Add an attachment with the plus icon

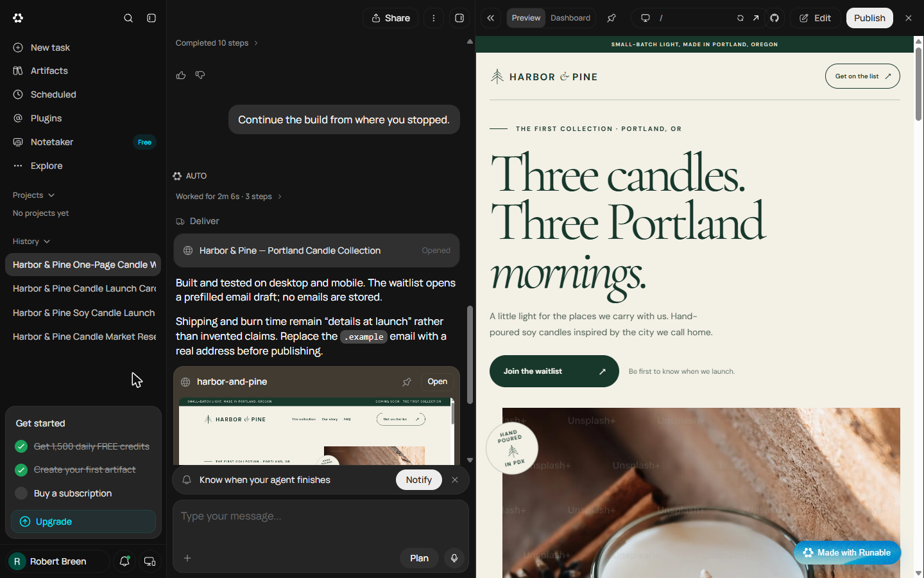(x=187, y=558)
